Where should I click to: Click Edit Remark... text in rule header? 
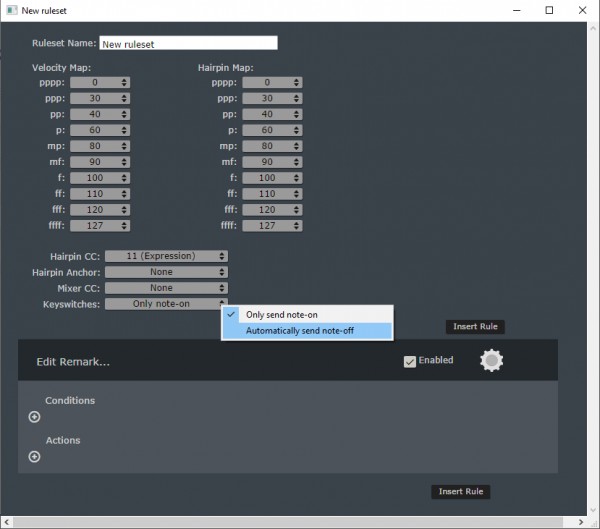click(73, 362)
